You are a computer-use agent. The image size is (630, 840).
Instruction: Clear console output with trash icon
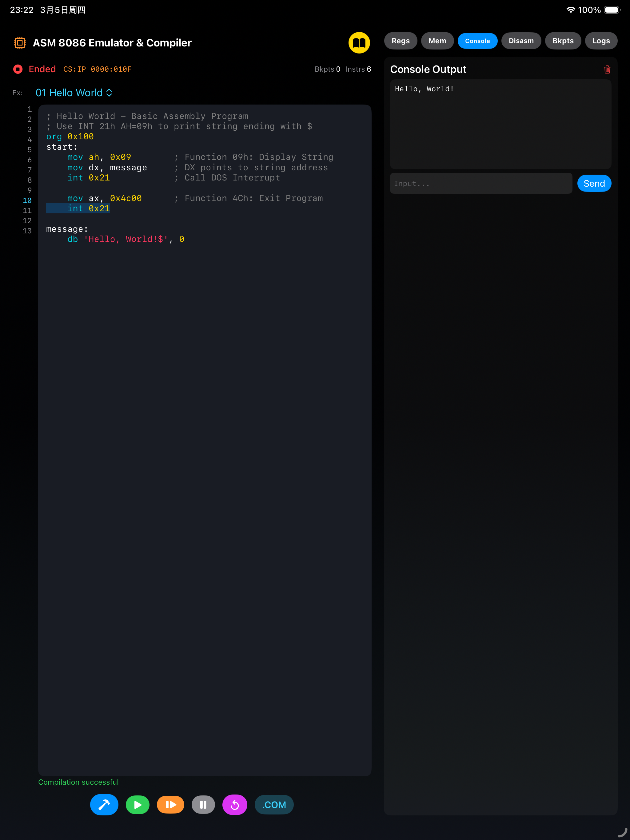[x=607, y=69]
